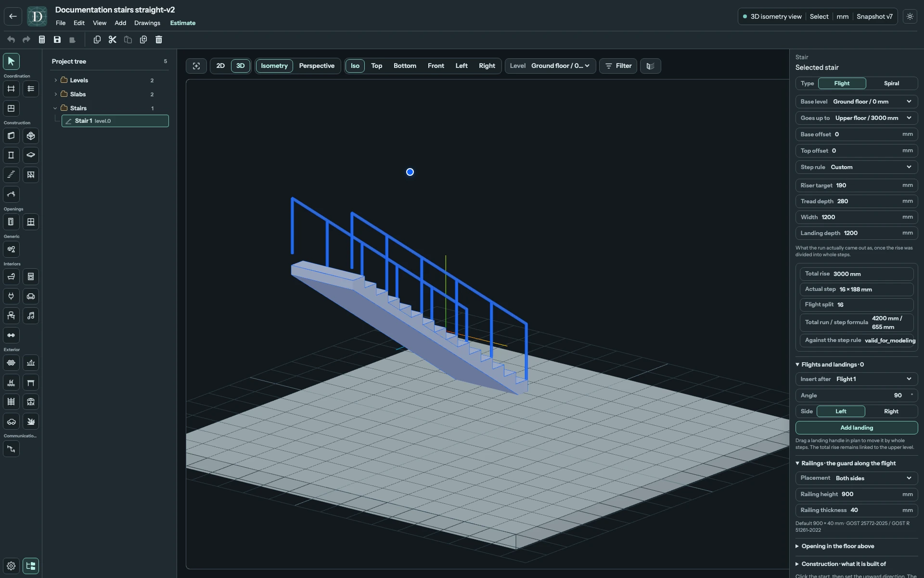Select the column construction tool
The image size is (924, 578).
11,155
